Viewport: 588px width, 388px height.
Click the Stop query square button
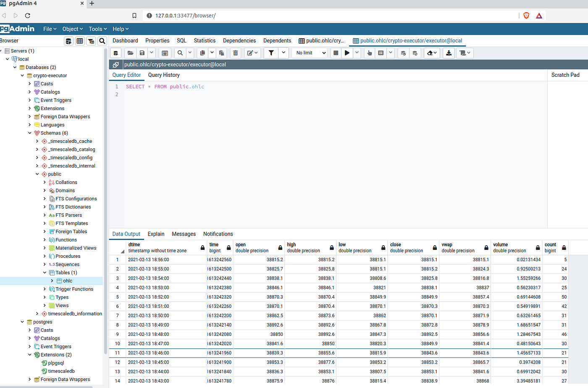pyautogui.click(x=336, y=53)
